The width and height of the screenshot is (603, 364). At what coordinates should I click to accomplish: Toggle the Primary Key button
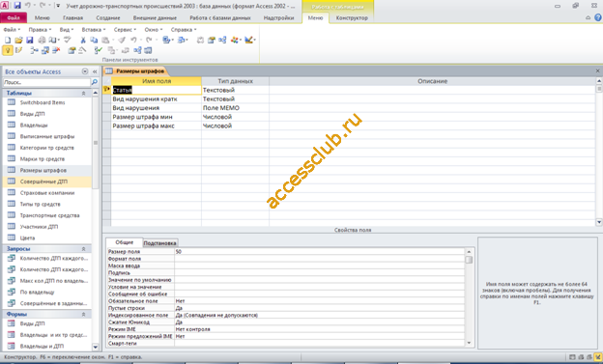click(x=8, y=50)
